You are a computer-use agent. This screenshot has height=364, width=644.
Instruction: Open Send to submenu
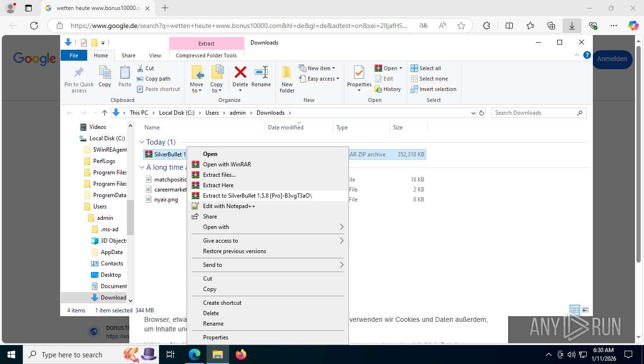(268, 265)
